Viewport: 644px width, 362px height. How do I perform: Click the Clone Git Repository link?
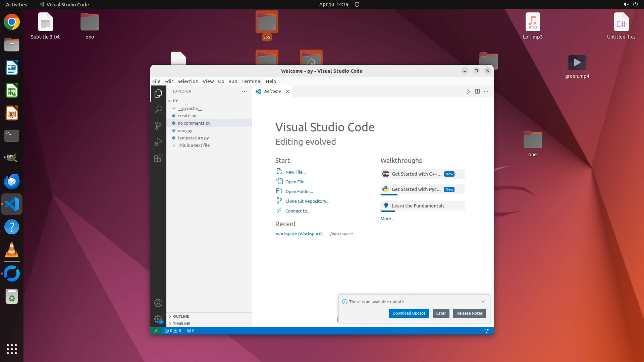pyautogui.click(x=307, y=201)
